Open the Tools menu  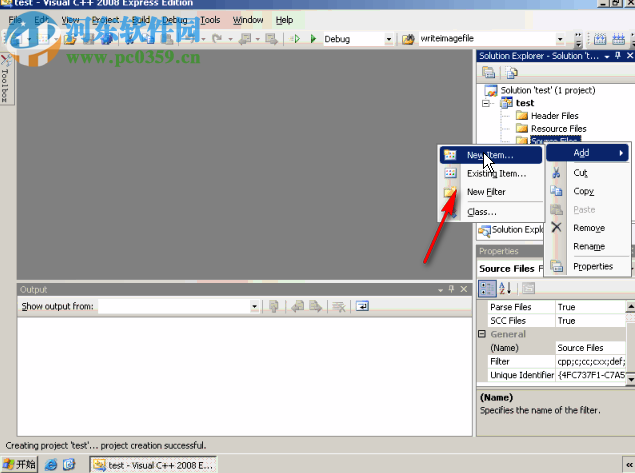210,20
